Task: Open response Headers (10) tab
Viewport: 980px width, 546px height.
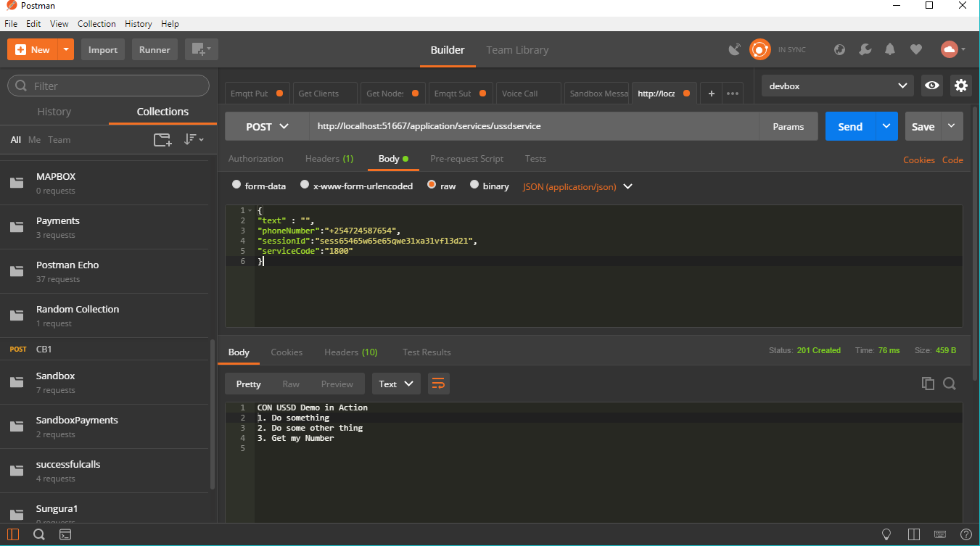Action: [x=350, y=352]
